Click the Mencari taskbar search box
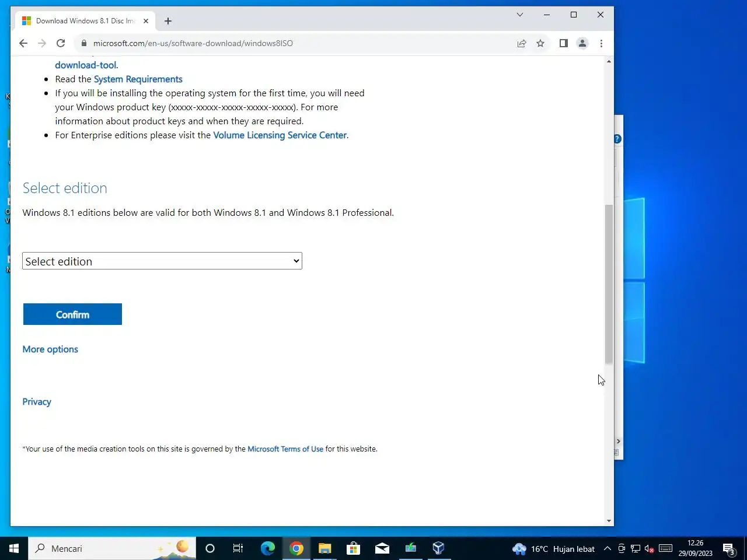Image resolution: width=747 pixels, height=560 pixels. coord(112,548)
